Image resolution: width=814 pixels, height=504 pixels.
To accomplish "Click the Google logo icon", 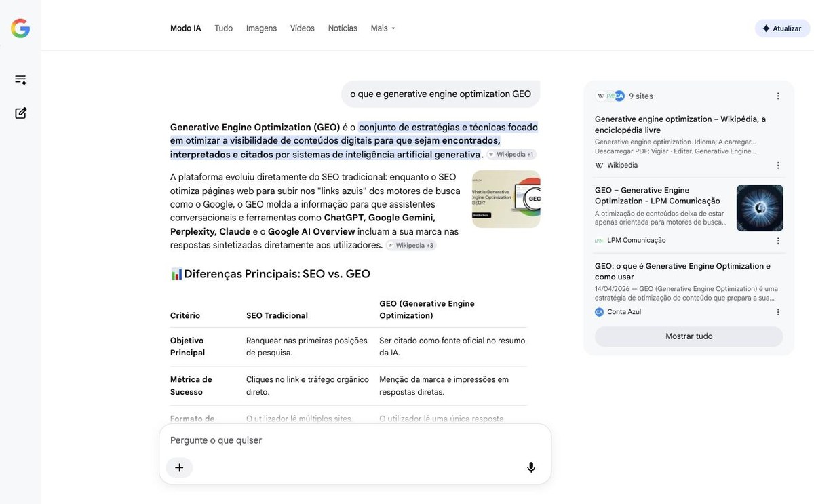I will pos(20,28).
